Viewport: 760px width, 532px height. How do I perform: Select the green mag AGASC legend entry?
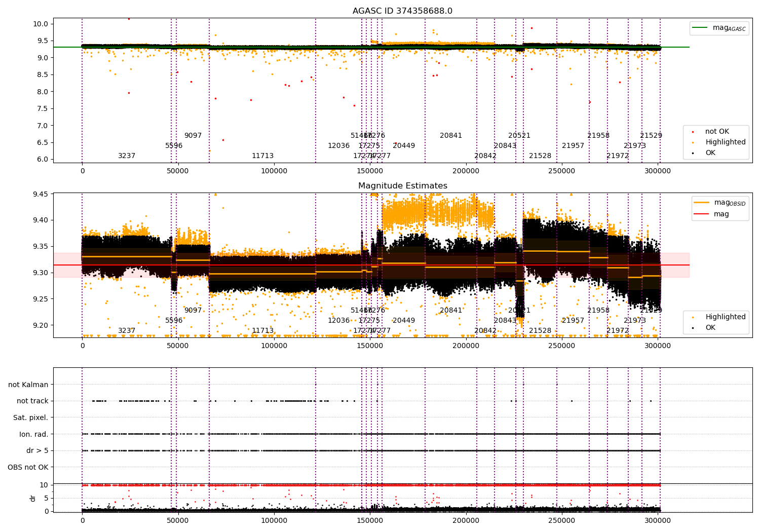pyautogui.click(x=718, y=28)
